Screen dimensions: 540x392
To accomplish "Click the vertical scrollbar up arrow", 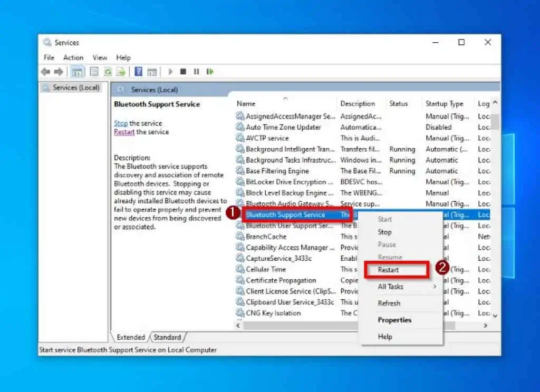I will click(495, 102).
